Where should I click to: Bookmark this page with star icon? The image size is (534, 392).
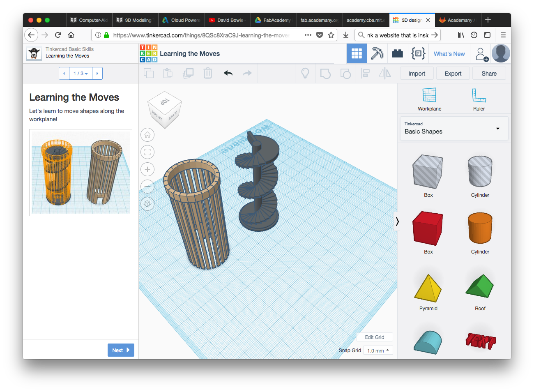pyautogui.click(x=331, y=35)
